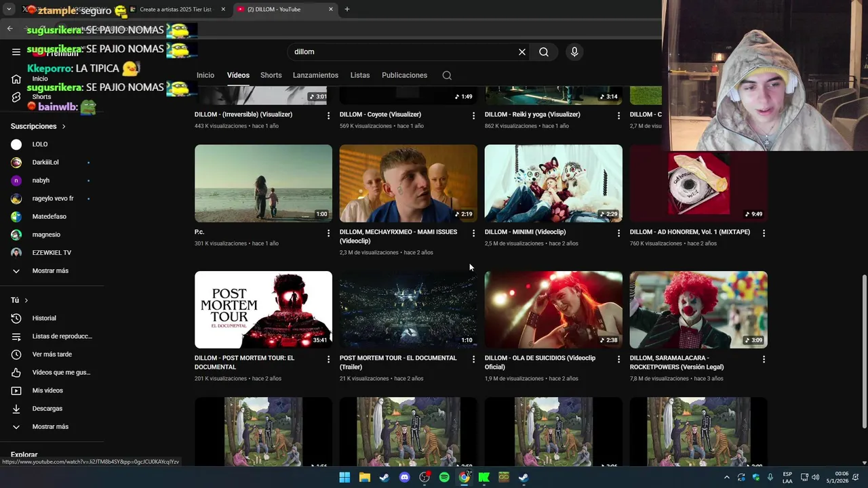Open the Lanzamientos tab
The height and width of the screenshot is (488, 868).
click(315, 75)
